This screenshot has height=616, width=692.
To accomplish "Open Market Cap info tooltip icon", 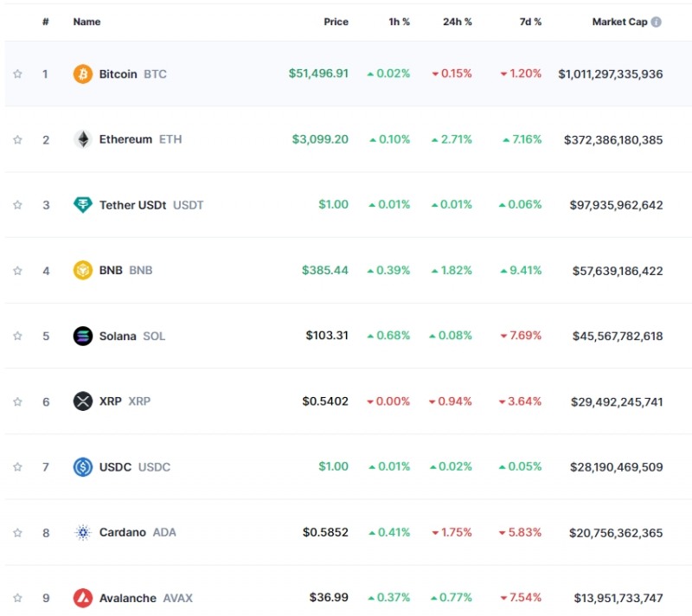I will [657, 22].
